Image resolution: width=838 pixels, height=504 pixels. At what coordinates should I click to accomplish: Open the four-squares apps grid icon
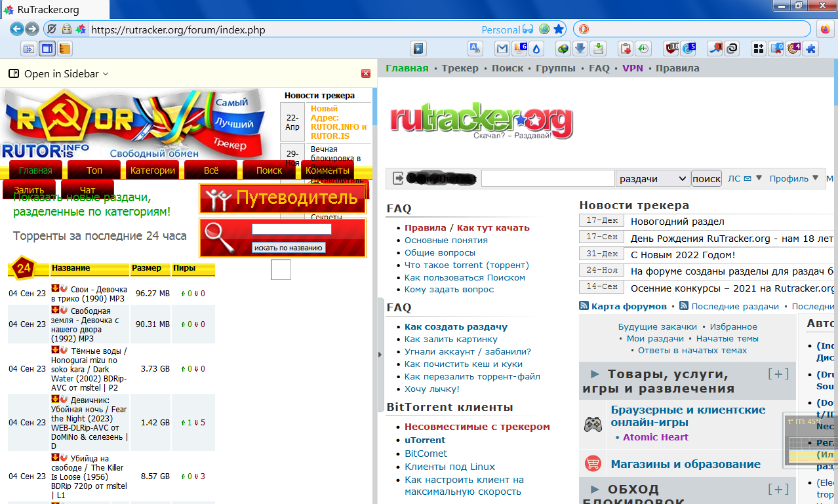(x=759, y=48)
